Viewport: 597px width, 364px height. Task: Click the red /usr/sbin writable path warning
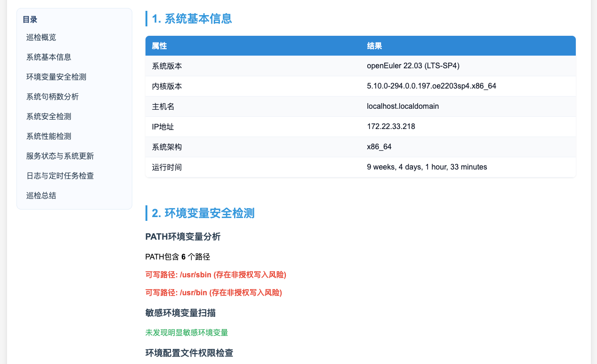coord(216,275)
